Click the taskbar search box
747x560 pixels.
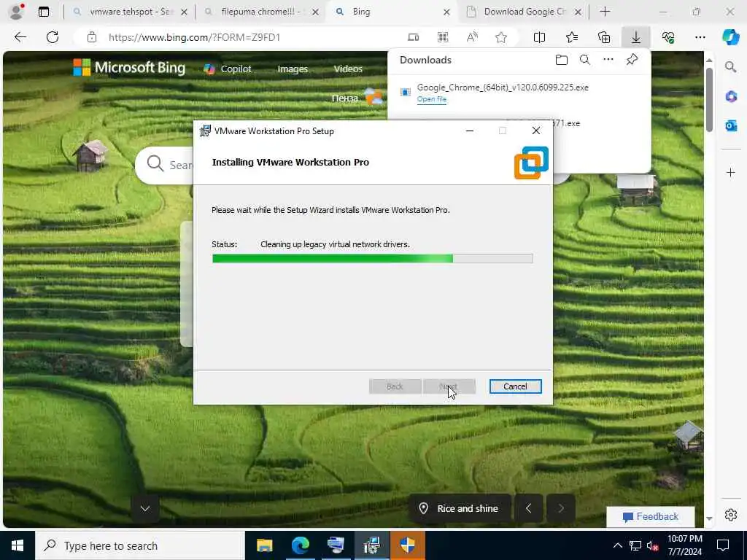click(x=140, y=545)
